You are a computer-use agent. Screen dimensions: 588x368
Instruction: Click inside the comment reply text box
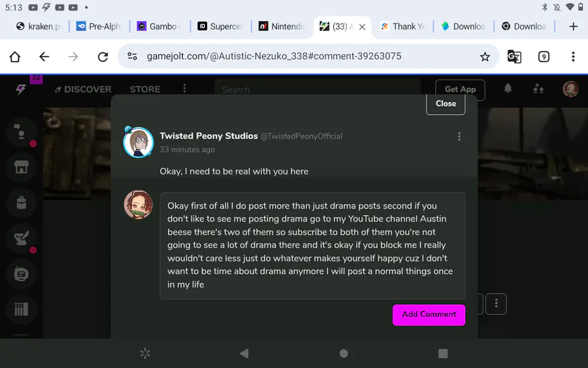(312, 246)
